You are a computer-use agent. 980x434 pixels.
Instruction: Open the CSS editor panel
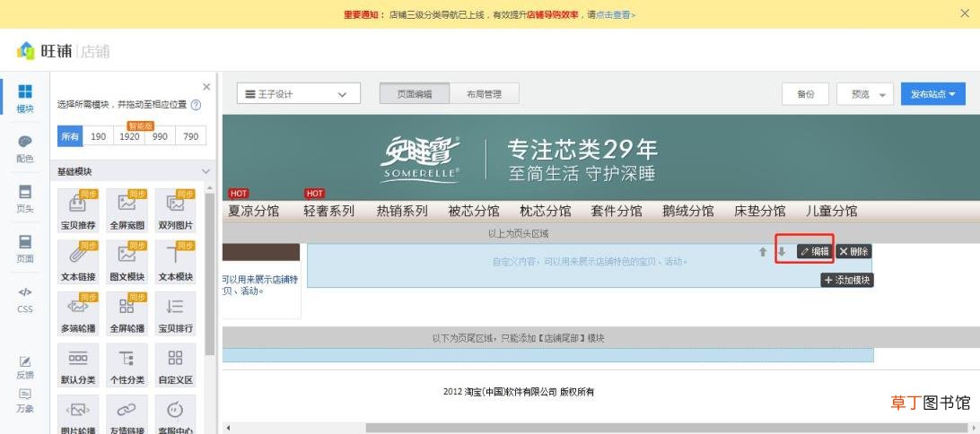click(x=25, y=299)
